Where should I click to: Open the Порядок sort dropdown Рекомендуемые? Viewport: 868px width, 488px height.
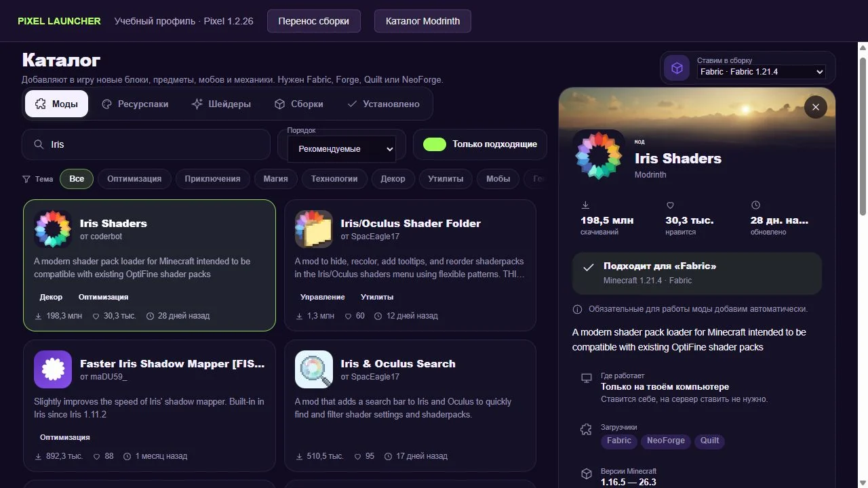point(342,148)
